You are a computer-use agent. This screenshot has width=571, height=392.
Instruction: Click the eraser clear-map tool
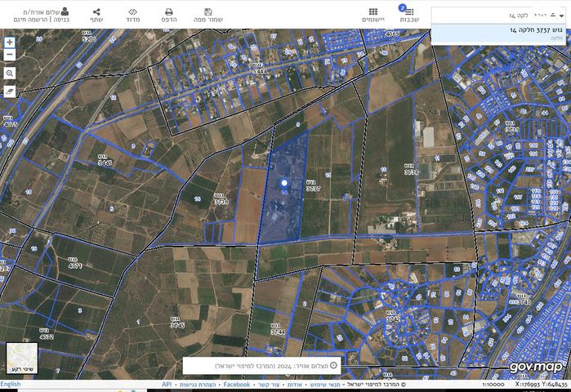click(10, 91)
